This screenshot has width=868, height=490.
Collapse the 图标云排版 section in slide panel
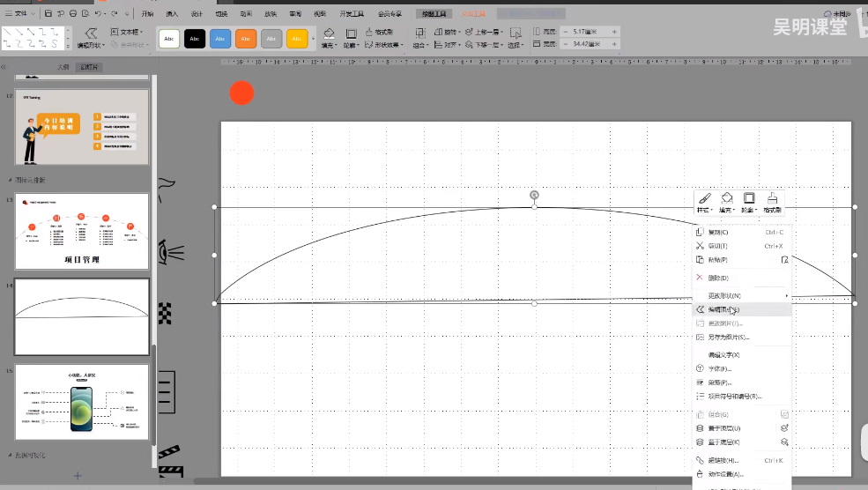click(x=10, y=180)
